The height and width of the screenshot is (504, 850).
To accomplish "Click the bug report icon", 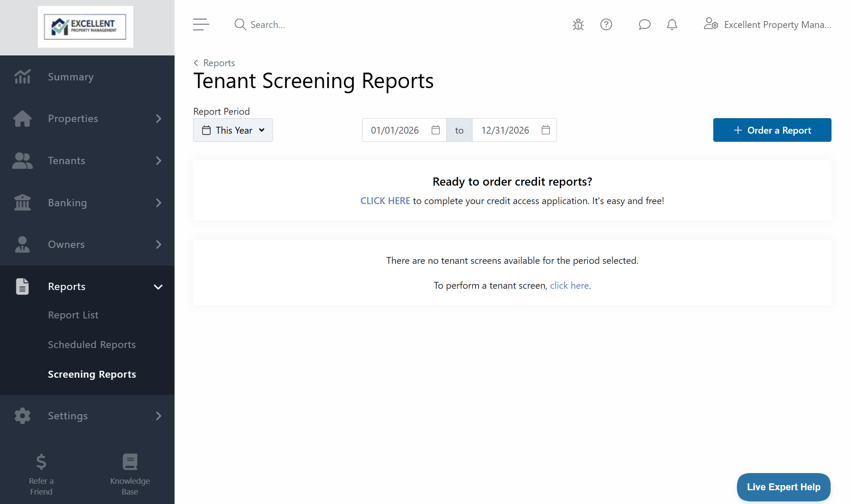I will tap(578, 24).
